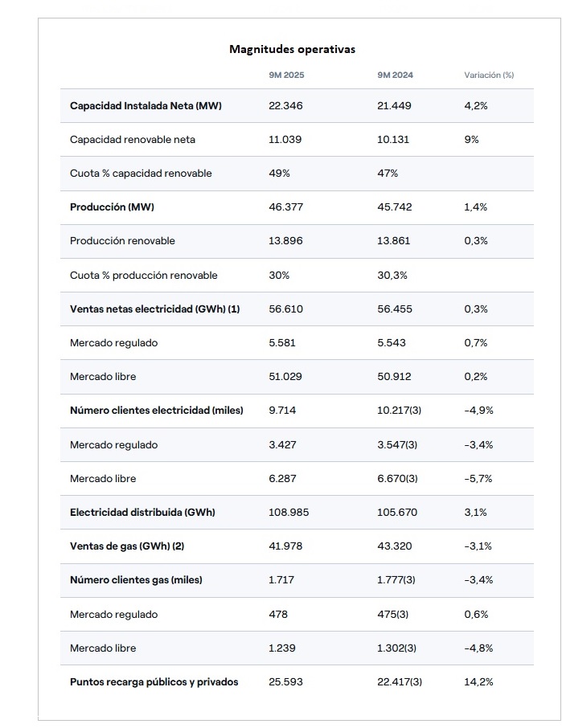Select the 43.320 gas sales value
562x728 pixels.
(394, 546)
